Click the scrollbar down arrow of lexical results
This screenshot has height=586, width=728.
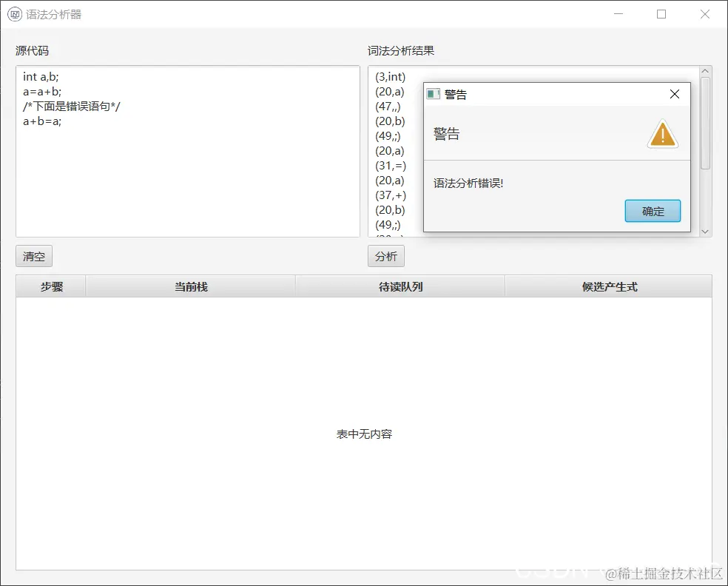coord(704,231)
